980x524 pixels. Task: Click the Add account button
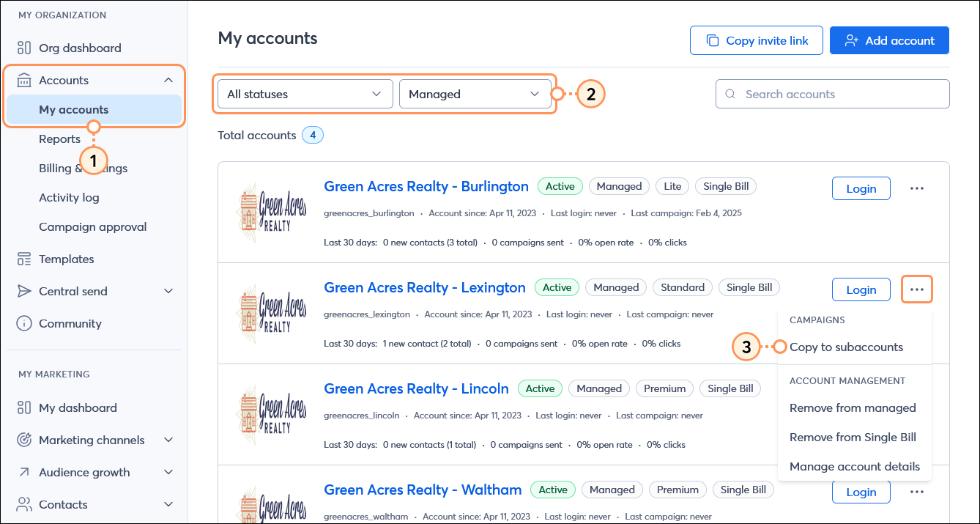pyautogui.click(x=889, y=40)
